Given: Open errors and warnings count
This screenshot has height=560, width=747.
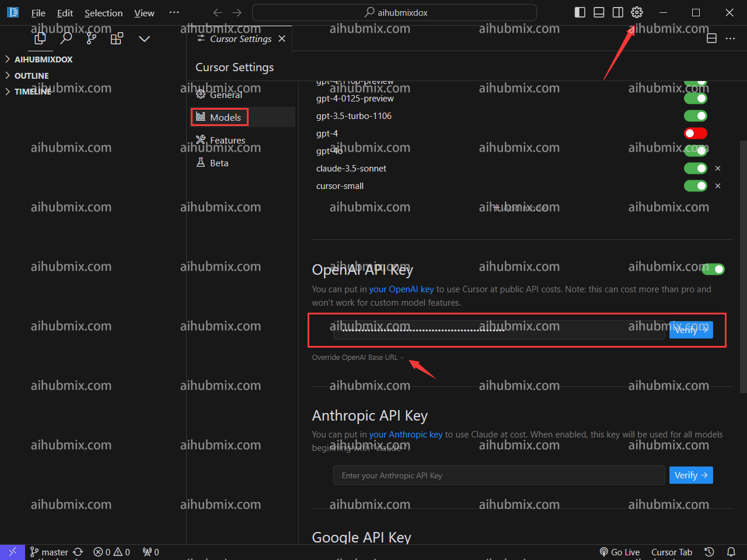Looking at the screenshot, I should tap(111, 552).
